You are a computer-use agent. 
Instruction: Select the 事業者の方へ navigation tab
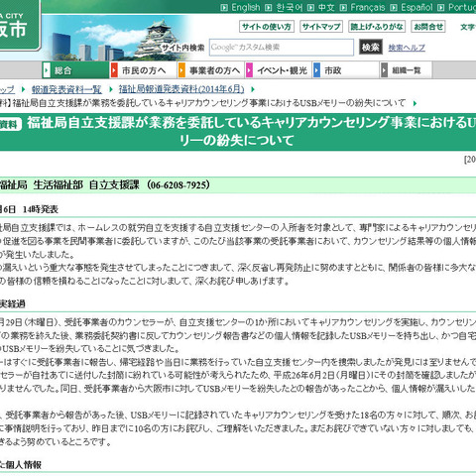coord(211,70)
